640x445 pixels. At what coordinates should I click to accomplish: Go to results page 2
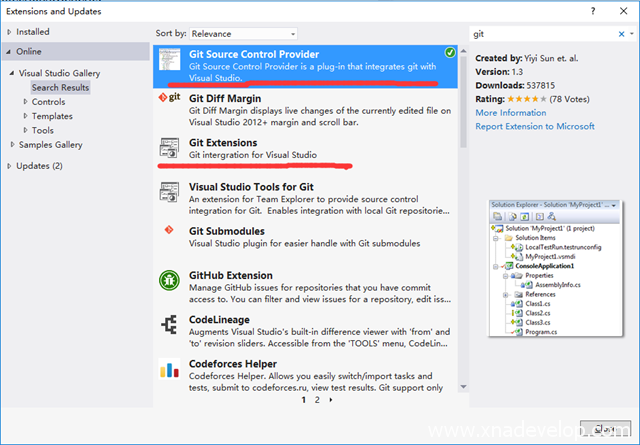pos(317,399)
